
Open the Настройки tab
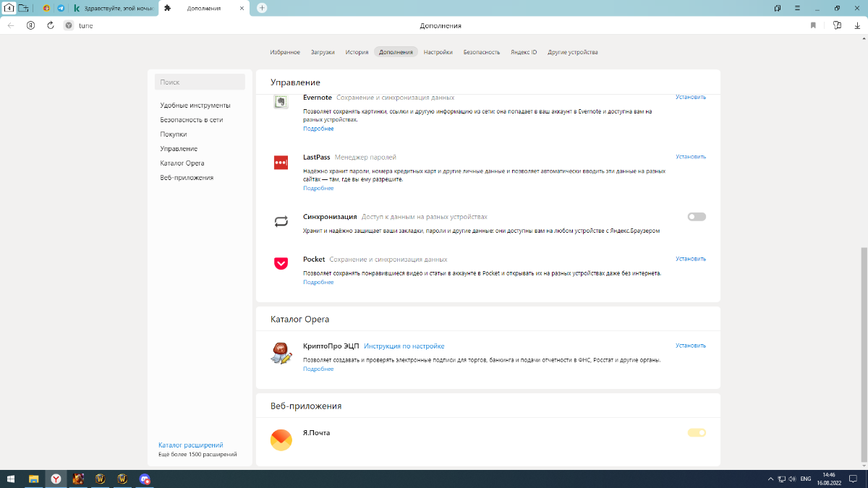click(438, 52)
